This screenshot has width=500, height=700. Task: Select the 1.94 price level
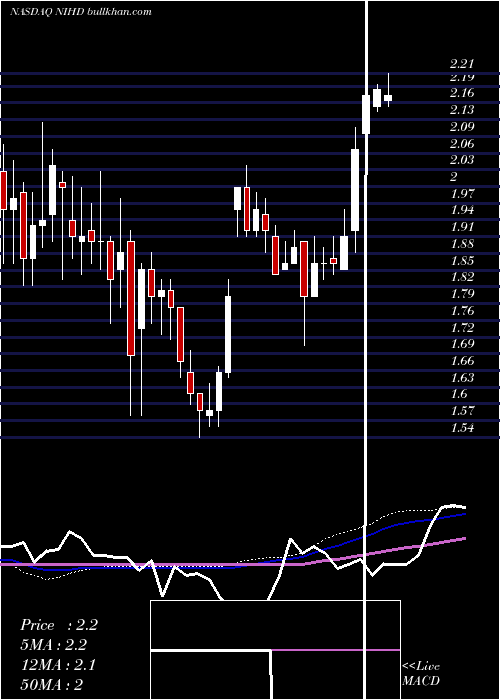[x=462, y=210]
